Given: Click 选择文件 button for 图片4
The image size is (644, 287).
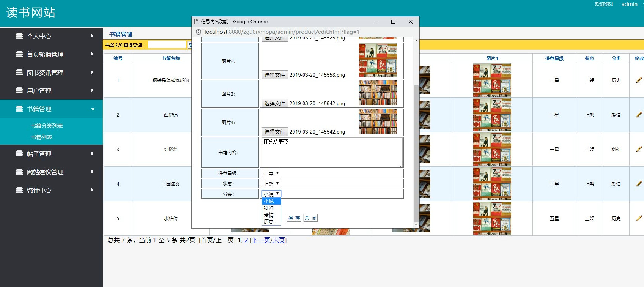Looking at the screenshot, I should pos(274,132).
